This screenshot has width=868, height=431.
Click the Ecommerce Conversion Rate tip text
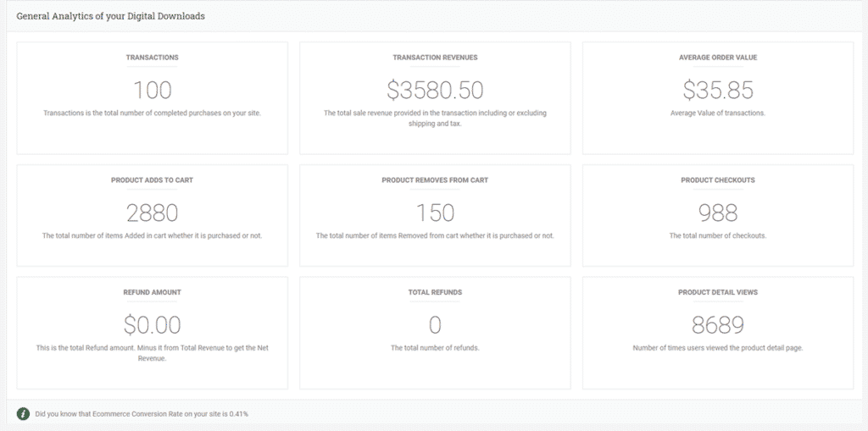(x=142, y=414)
